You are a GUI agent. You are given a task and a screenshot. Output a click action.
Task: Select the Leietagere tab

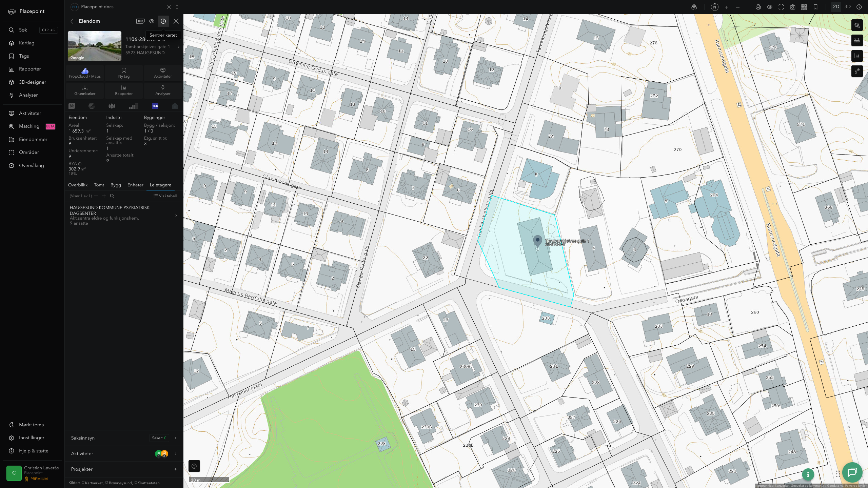(160, 185)
